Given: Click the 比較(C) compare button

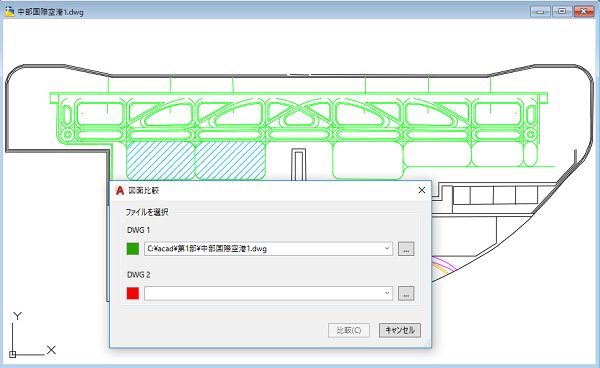Looking at the screenshot, I should (x=349, y=330).
